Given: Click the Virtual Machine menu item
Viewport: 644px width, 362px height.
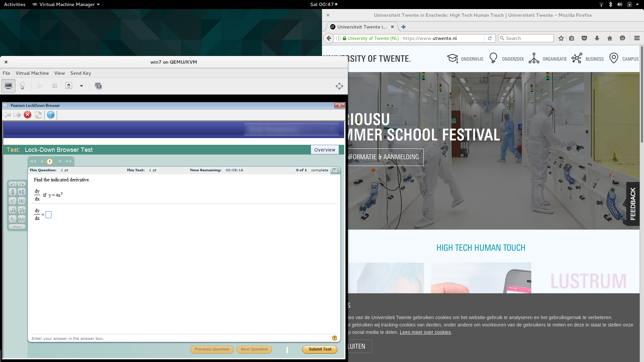Looking at the screenshot, I should (32, 72).
